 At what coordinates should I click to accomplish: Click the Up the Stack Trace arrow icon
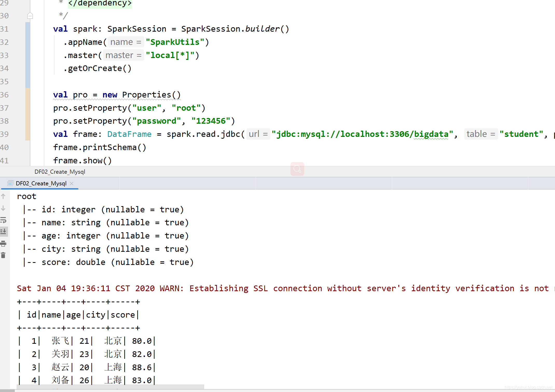click(3, 196)
